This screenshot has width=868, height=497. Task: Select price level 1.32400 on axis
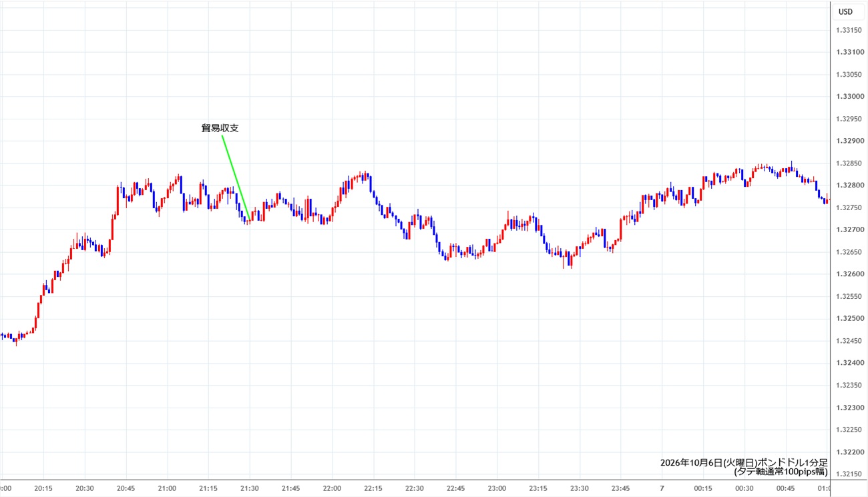click(x=849, y=363)
